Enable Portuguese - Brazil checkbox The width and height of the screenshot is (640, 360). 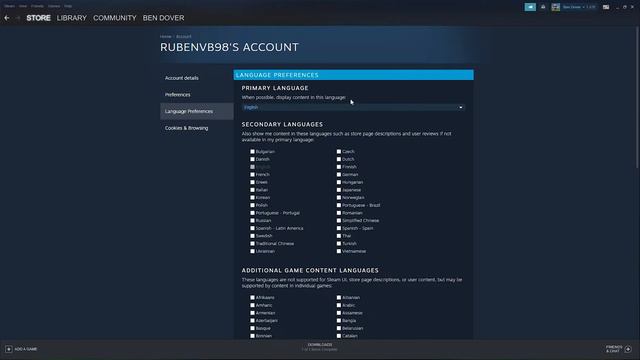click(x=339, y=205)
